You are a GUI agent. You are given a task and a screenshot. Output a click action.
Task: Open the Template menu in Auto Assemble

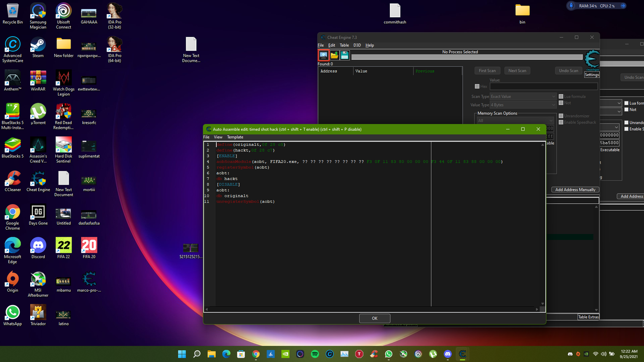click(235, 137)
